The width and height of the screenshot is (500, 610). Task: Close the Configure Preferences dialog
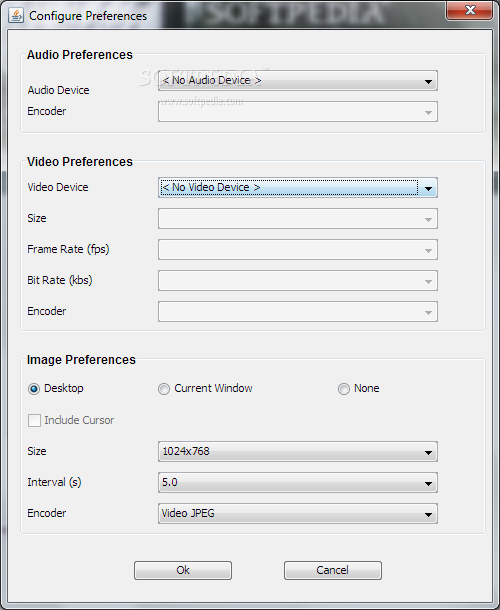469,10
